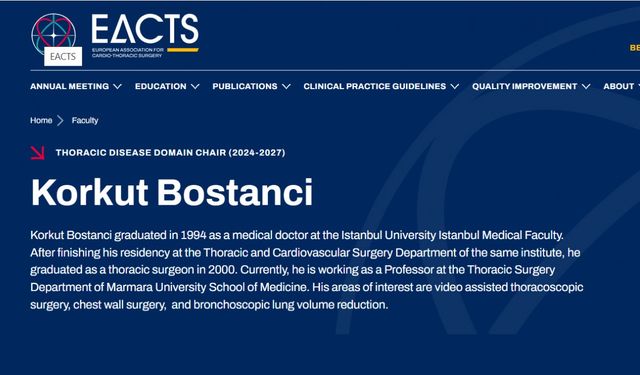Expand the Annual Meeting dropdown chevron
The width and height of the screenshot is (640, 375).
[118, 87]
